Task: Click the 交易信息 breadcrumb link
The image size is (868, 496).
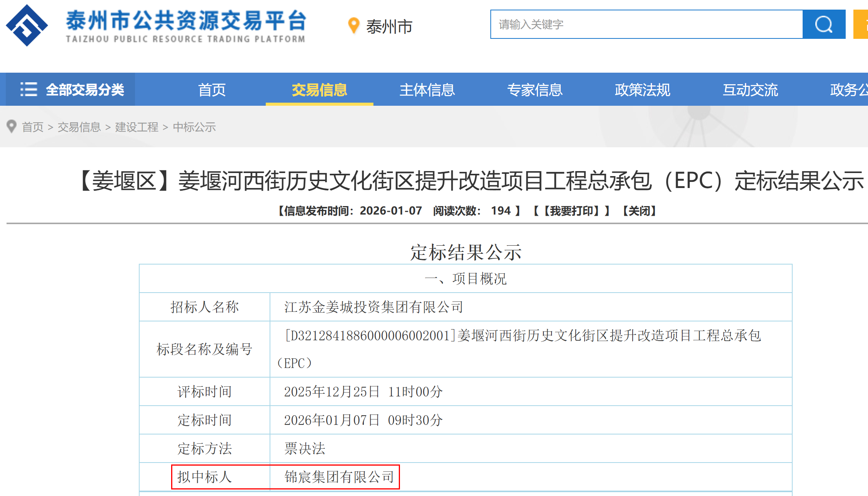Action: tap(79, 127)
